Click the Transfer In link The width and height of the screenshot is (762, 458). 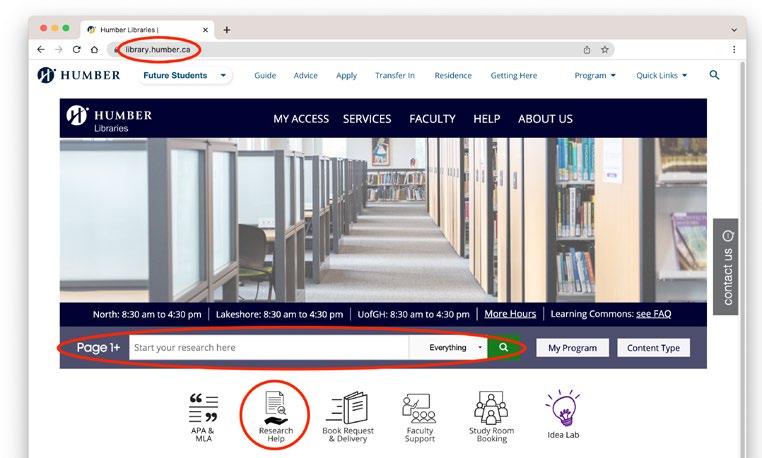point(395,75)
